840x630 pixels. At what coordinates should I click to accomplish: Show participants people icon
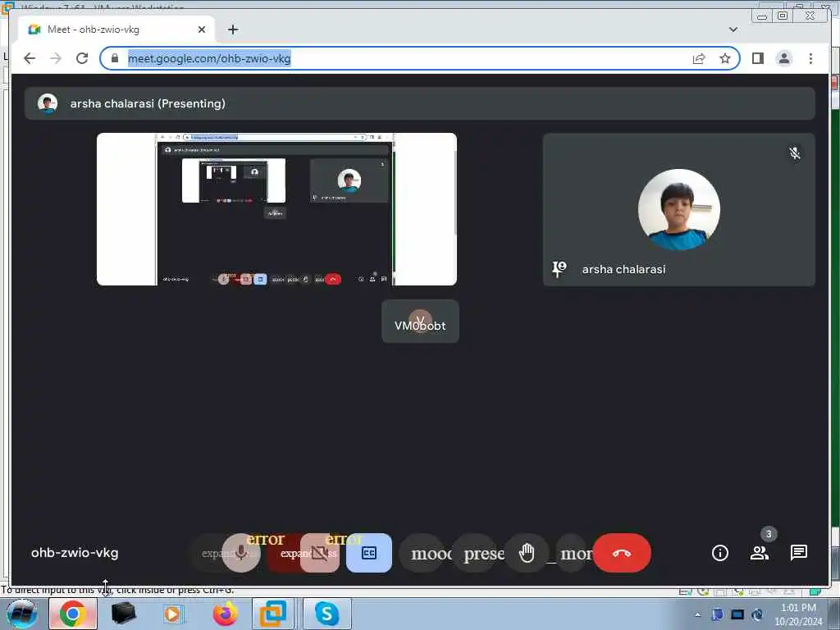(759, 553)
